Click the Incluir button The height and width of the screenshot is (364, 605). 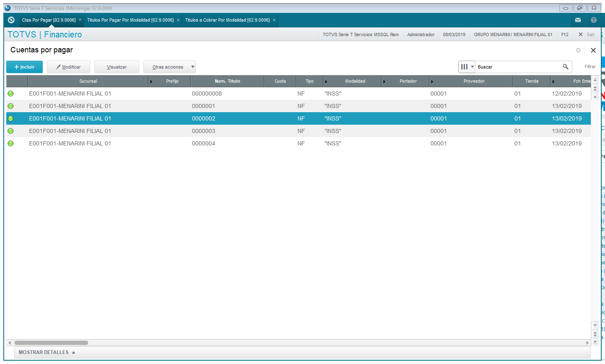tap(25, 67)
